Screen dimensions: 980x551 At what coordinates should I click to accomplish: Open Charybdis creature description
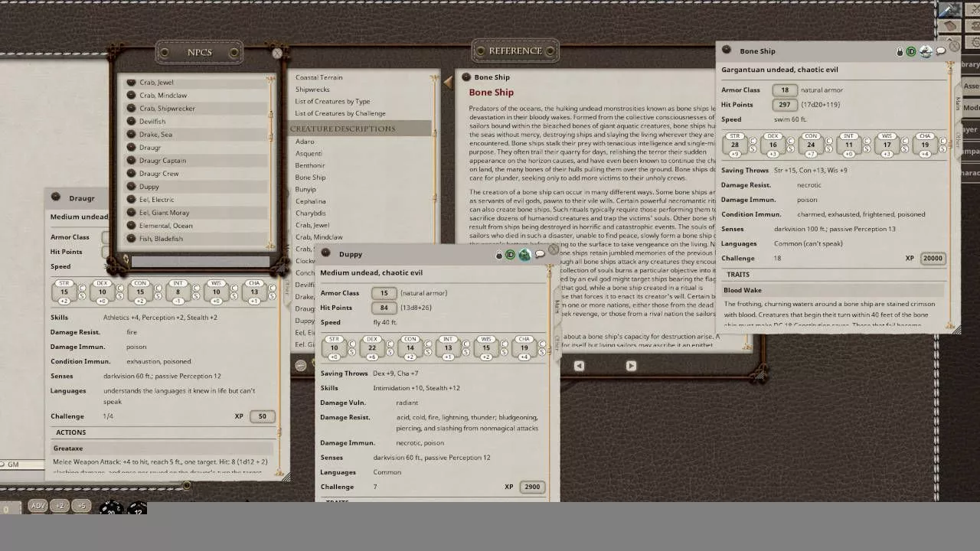tap(310, 213)
